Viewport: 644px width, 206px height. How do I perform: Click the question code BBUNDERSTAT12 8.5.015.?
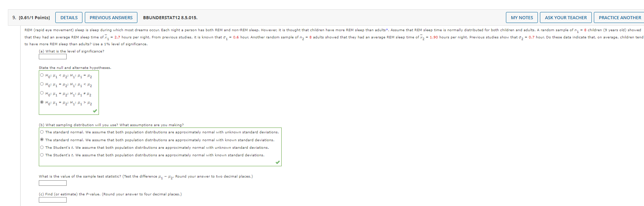[x=170, y=18]
